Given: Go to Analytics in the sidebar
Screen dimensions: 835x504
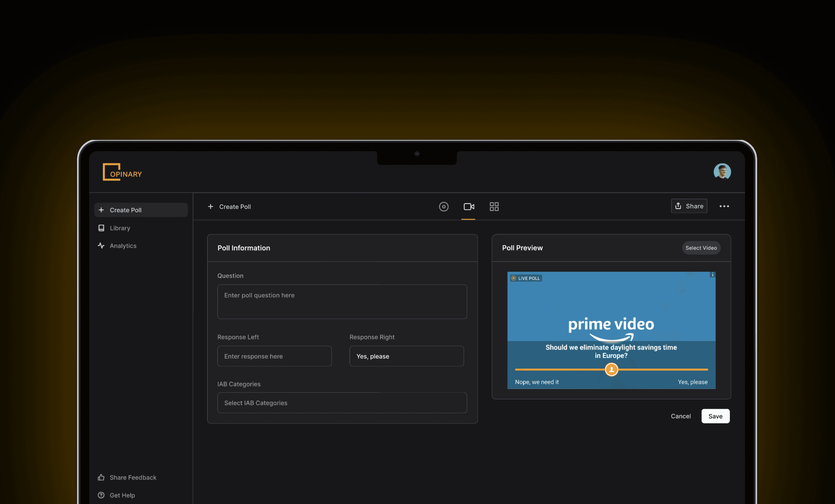Looking at the screenshot, I should [x=123, y=246].
